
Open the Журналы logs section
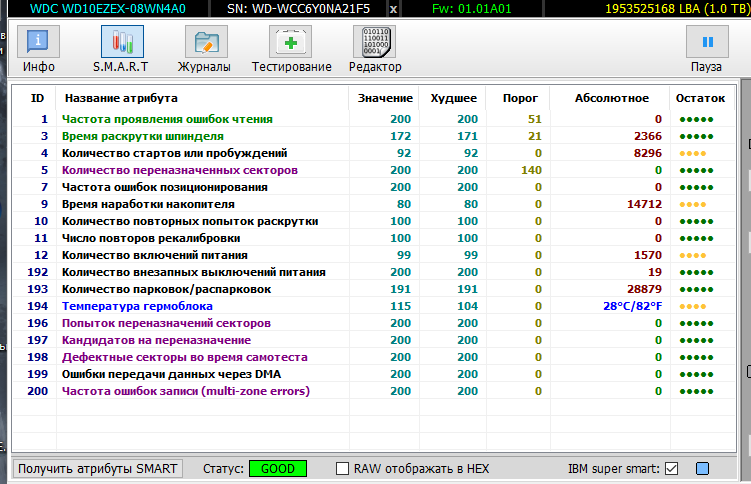pyautogui.click(x=204, y=49)
